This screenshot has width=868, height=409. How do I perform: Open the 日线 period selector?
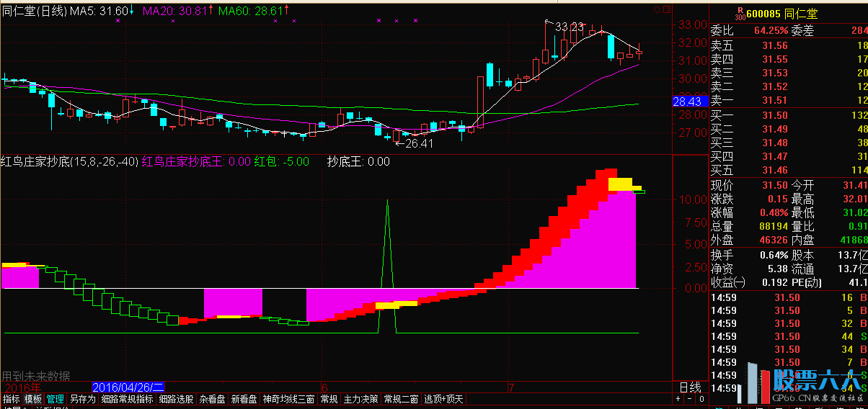pos(689,387)
